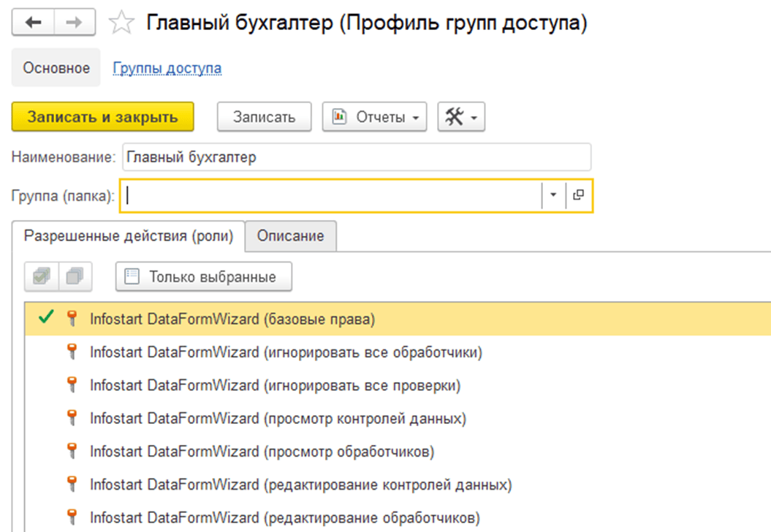The image size is (771, 532).
Task: Select the row Infostart DataFormWizard (игнорировать все проверки)
Action: pyautogui.click(x=398, y=385)
